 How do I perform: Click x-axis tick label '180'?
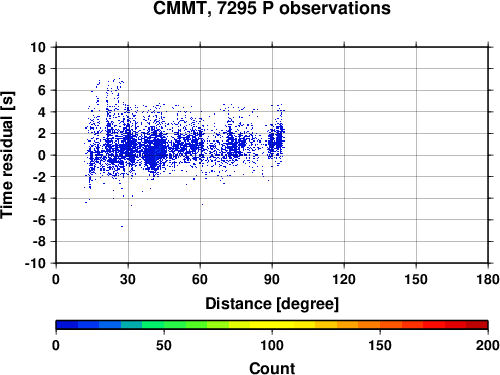click(x=488, y=279)
